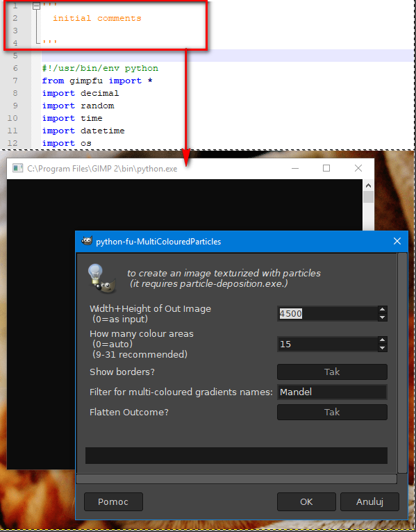Click the 'import decimal' code line
This screenshot has height=532, width=416.
81,93
